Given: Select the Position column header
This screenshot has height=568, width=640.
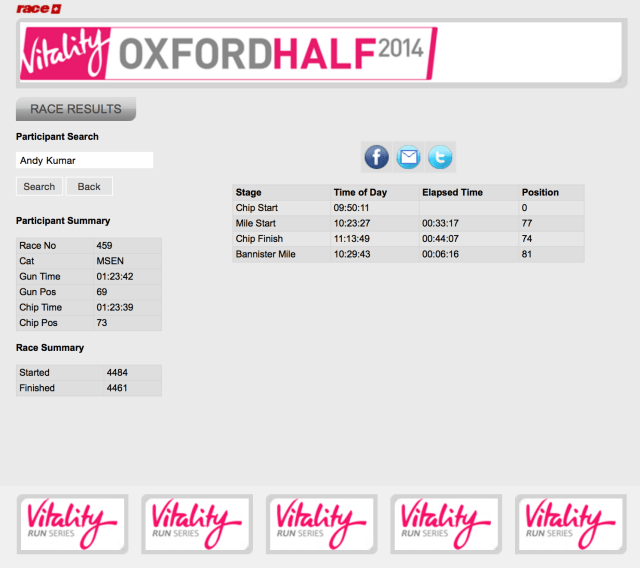Looking at the screenshot, I should (x=540, y=193).
